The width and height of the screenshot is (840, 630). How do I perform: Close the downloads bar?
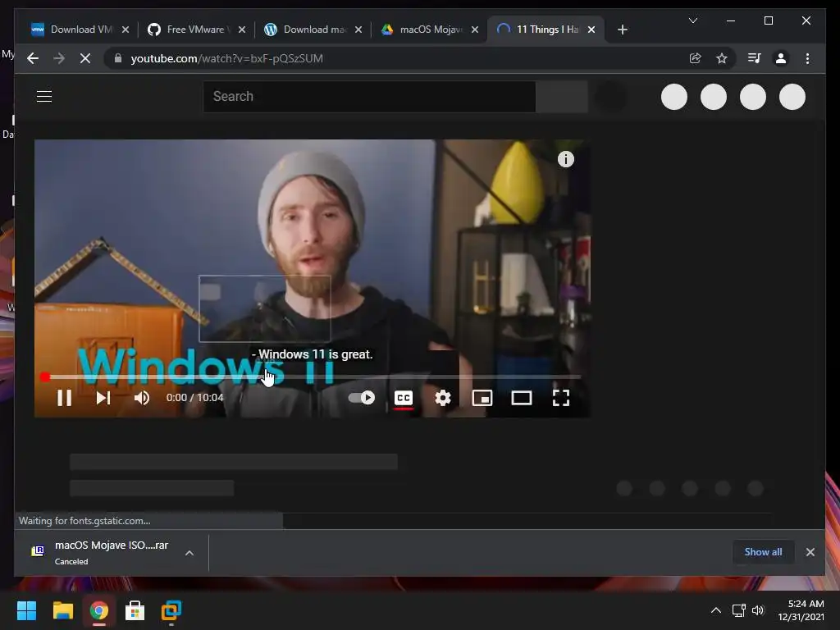click(x=810, y=552)
